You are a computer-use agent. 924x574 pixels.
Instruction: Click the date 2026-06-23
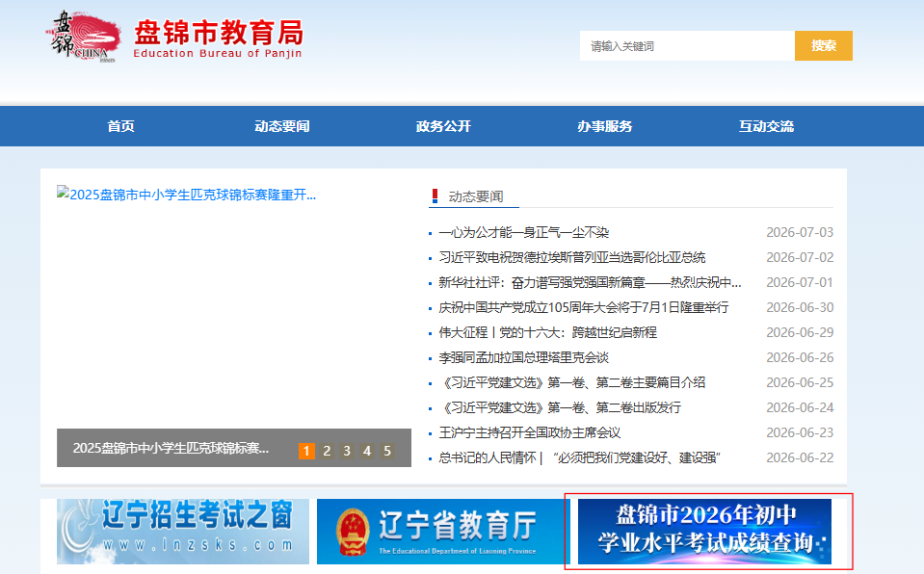click(x=800, y=433)
